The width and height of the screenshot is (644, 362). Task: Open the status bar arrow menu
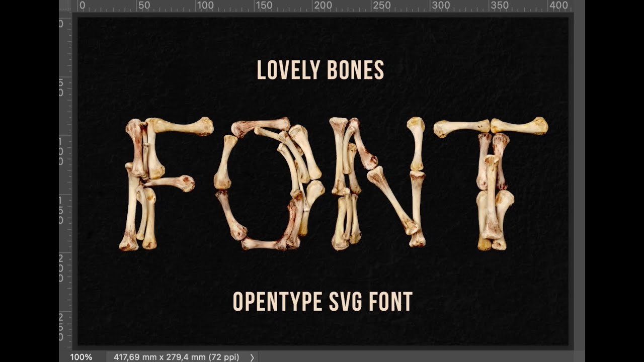point(252,357)
